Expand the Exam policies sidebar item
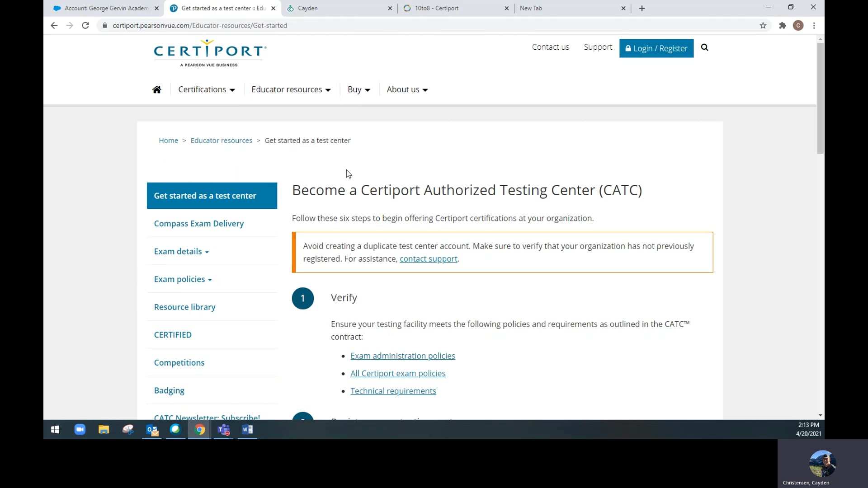This screenshot has height=488, width=868. point(183,279)
